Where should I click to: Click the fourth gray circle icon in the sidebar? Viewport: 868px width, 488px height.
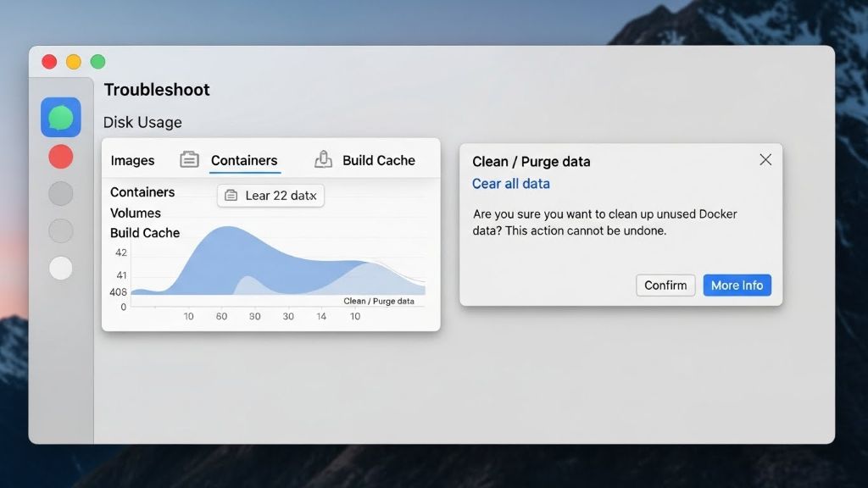(60, 230)
